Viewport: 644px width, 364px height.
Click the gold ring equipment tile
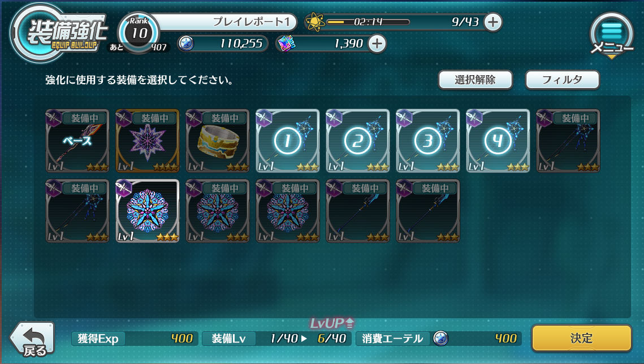(x=218, y=141)
